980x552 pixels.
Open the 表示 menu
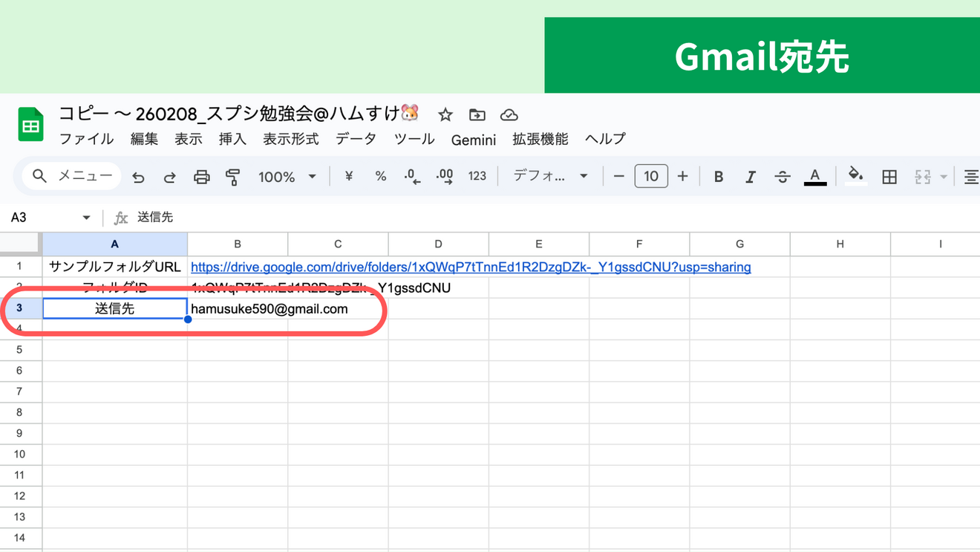pyautogui.click(x=189, y=140)
